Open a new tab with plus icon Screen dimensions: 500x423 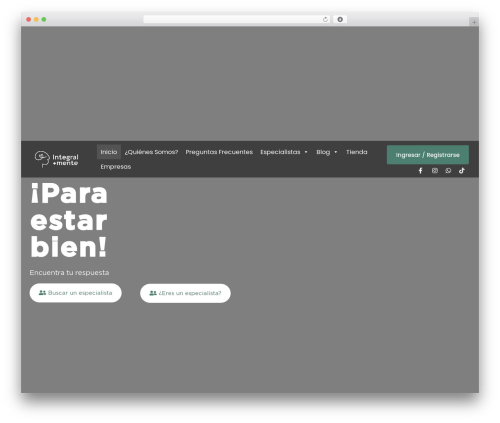pos(474,22)
